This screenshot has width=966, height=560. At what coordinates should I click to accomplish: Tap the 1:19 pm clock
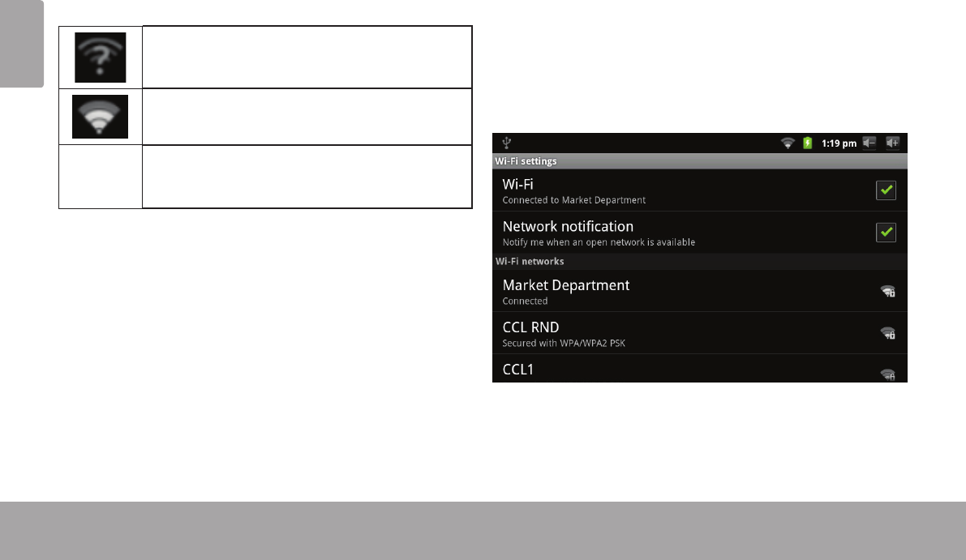coord(839,143)
